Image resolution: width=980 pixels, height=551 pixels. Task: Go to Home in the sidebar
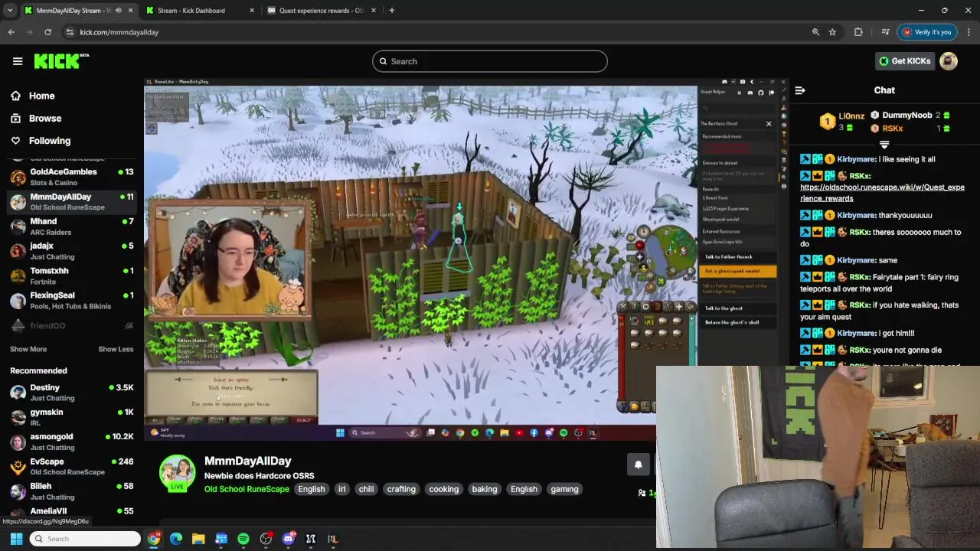[42, 96]
